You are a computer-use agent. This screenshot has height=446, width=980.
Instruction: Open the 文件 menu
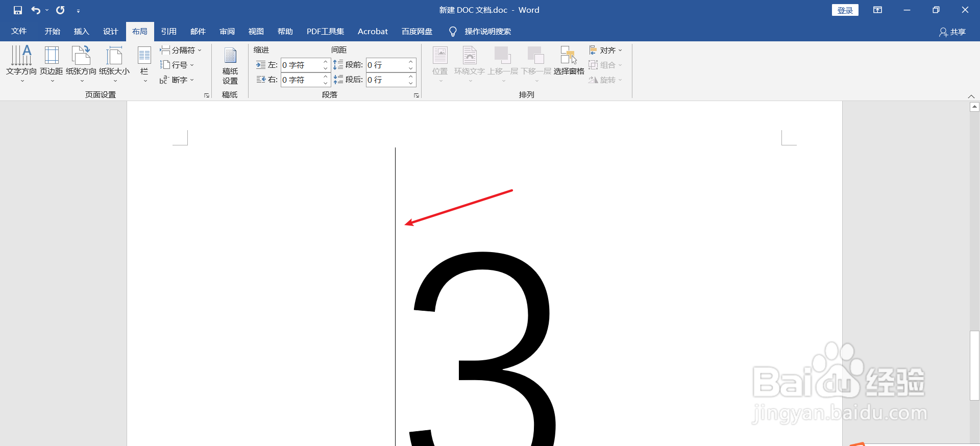point(19,32)
